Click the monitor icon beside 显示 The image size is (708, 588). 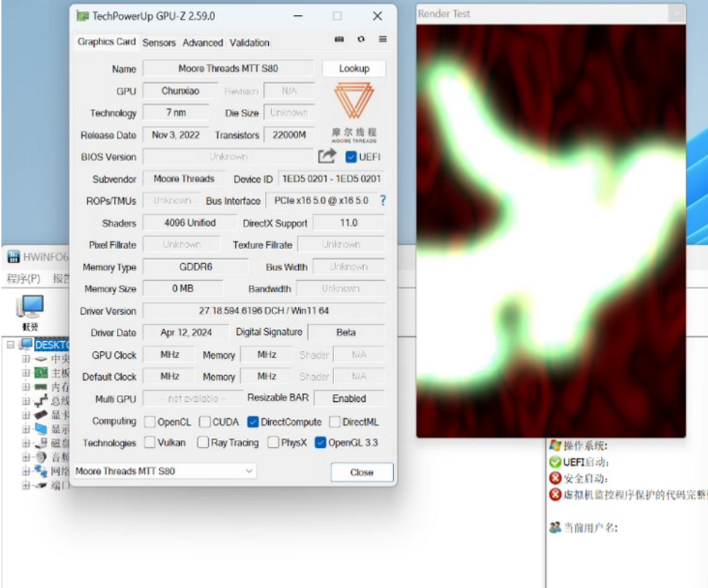click(x=41, y=429)
